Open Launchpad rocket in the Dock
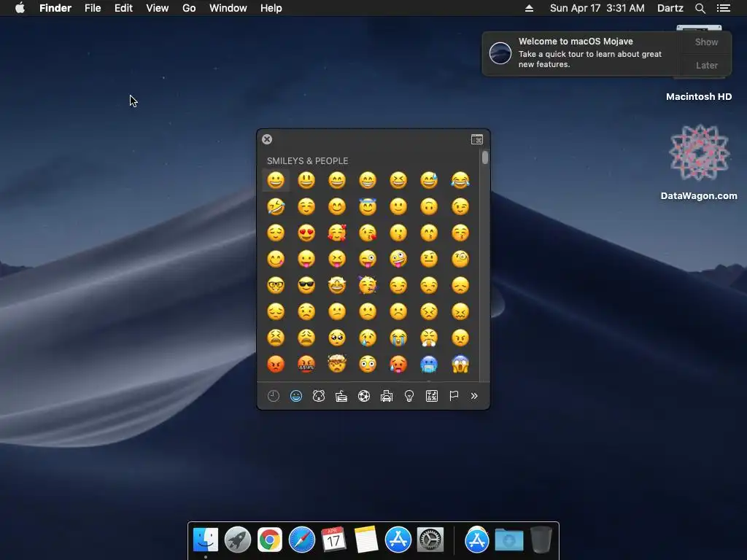This screenshot has width=747, height=560. [x=237, y=540]
